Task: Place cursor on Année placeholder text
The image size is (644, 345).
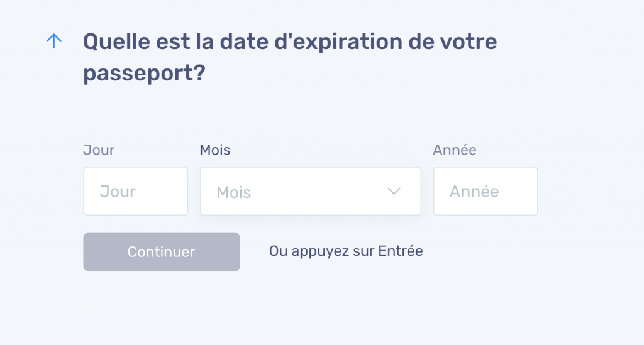Action: tap(474, 192)
